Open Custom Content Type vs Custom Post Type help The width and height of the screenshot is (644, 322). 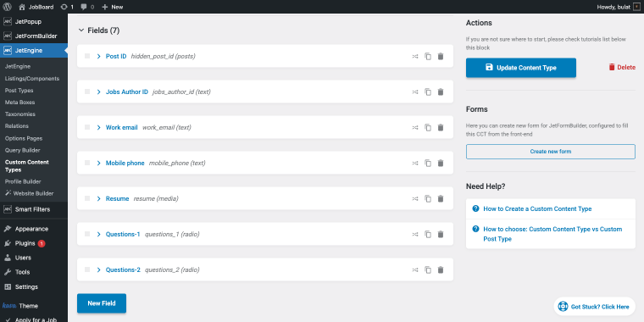tap(552, 234)
